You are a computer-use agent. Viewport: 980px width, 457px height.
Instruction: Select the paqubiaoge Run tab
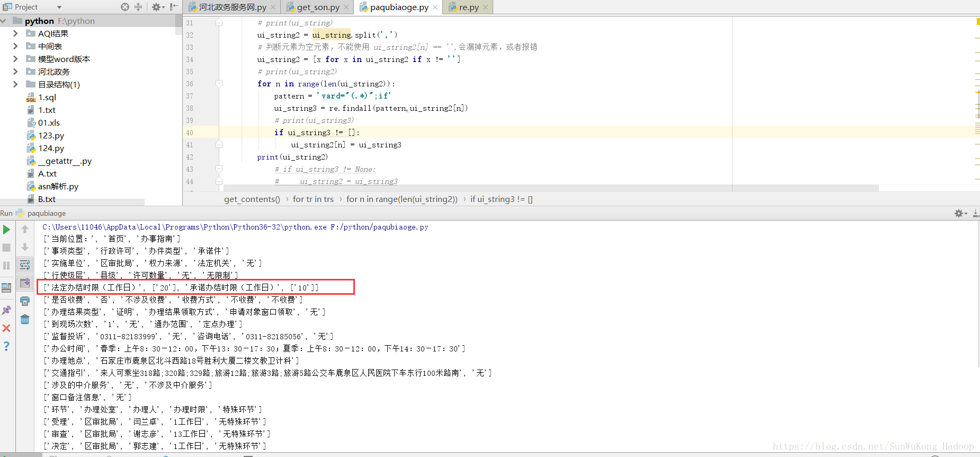[x=41, y=213]
